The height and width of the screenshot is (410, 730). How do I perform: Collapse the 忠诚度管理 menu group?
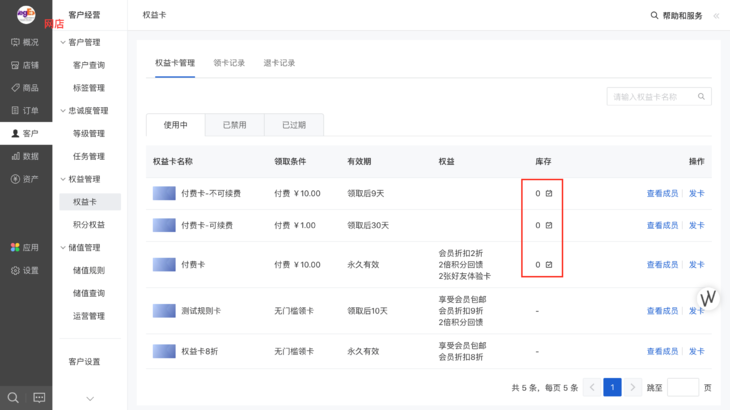63,111
